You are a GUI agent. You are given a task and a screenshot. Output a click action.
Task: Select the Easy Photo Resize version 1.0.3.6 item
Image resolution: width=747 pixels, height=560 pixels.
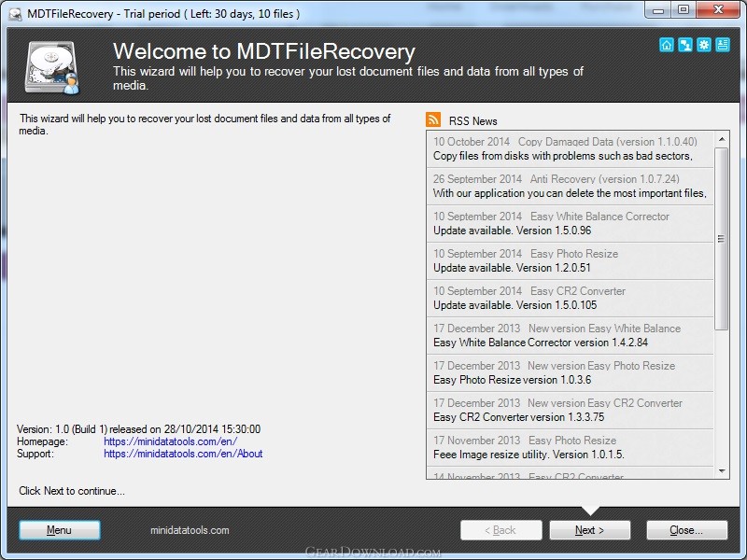[x=570, y=372]
